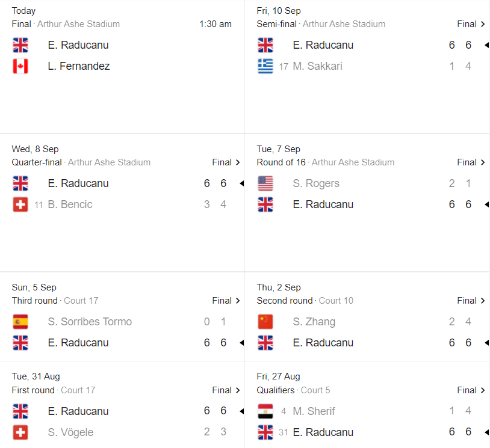Image resolution: width=490 pixels, height=448 pixels.
Task: Click China flag beside S. Zhang
Action: pos(265,322)
